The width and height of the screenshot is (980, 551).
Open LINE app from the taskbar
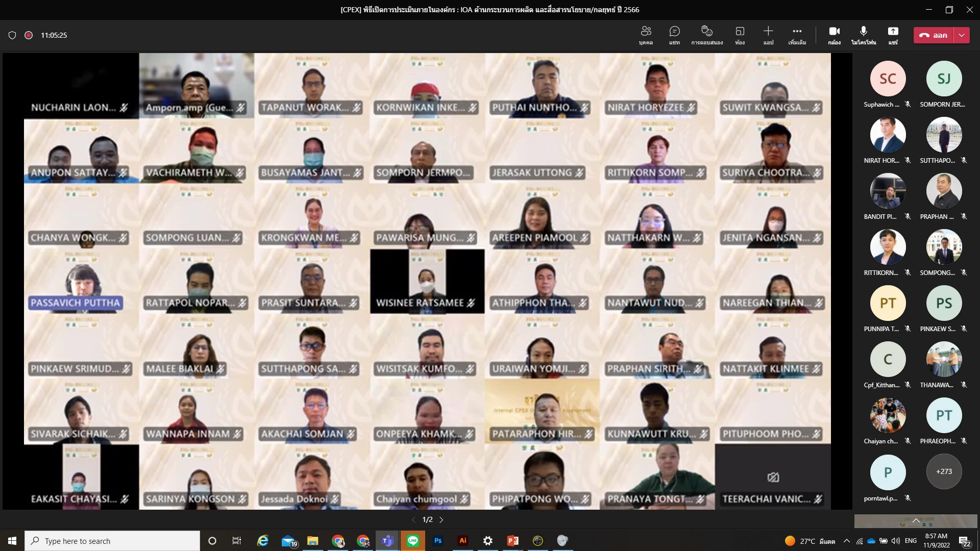(x=413, y=541)
